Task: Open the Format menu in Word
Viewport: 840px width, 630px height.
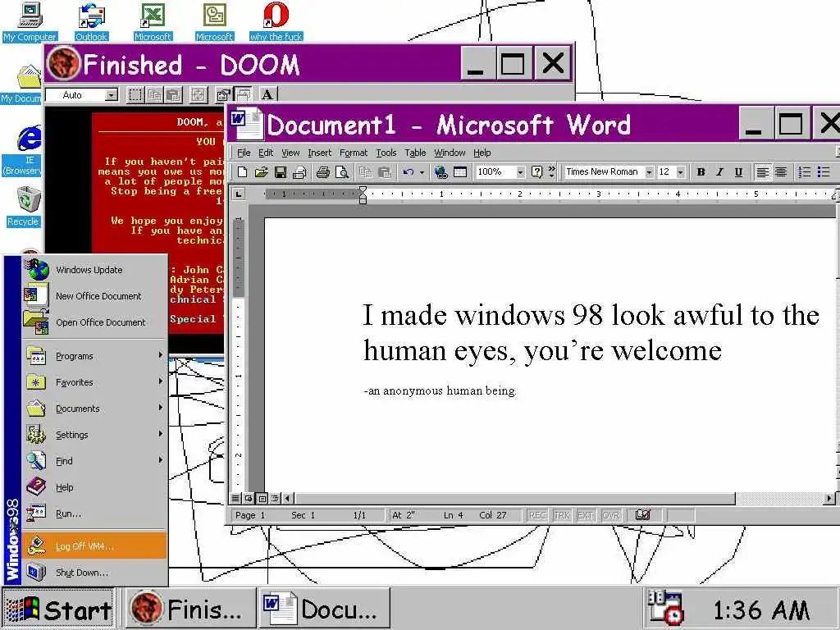Action: (354, 153)
